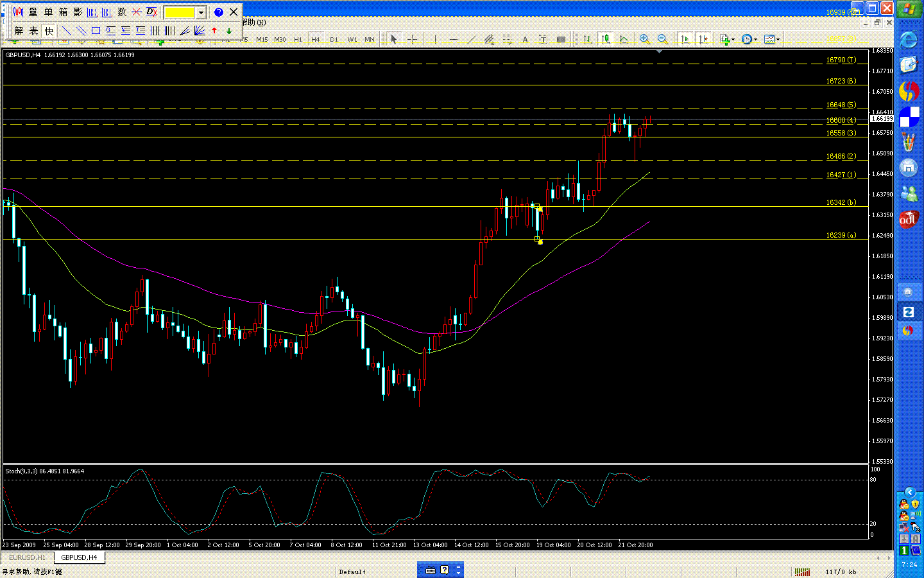924x578 pixels.
Task: Select the horizontal line drawing tool
Action: pyautogui.click(x=454, y=40)
